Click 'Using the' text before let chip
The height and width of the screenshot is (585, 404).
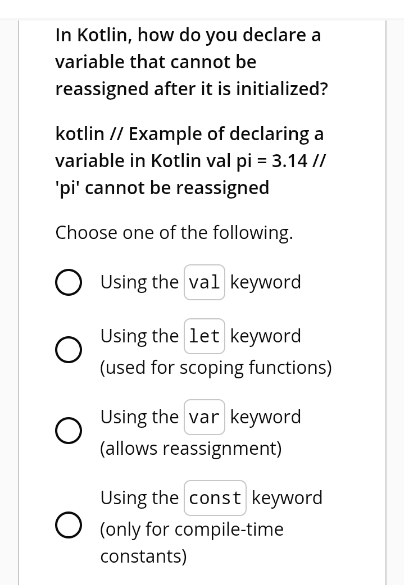pyautogui.click(x=139, y=336)
